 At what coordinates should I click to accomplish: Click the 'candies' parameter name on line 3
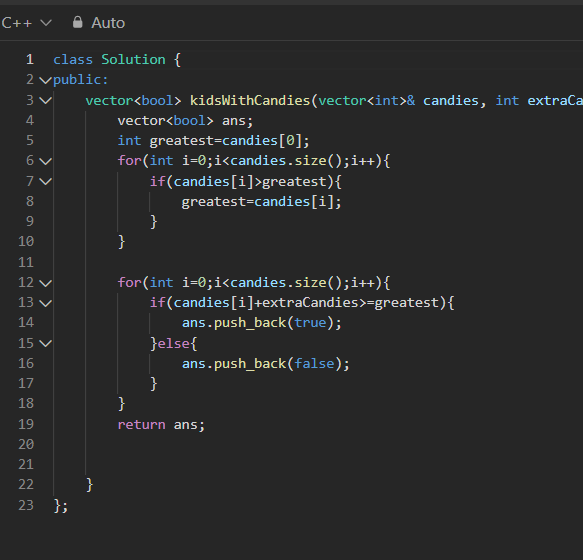tap(451, 100)
